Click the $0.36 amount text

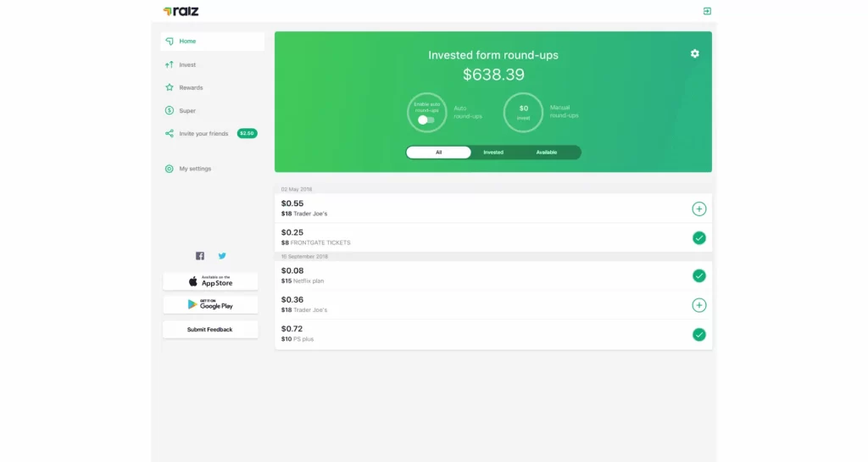click(x=292, y=300)
